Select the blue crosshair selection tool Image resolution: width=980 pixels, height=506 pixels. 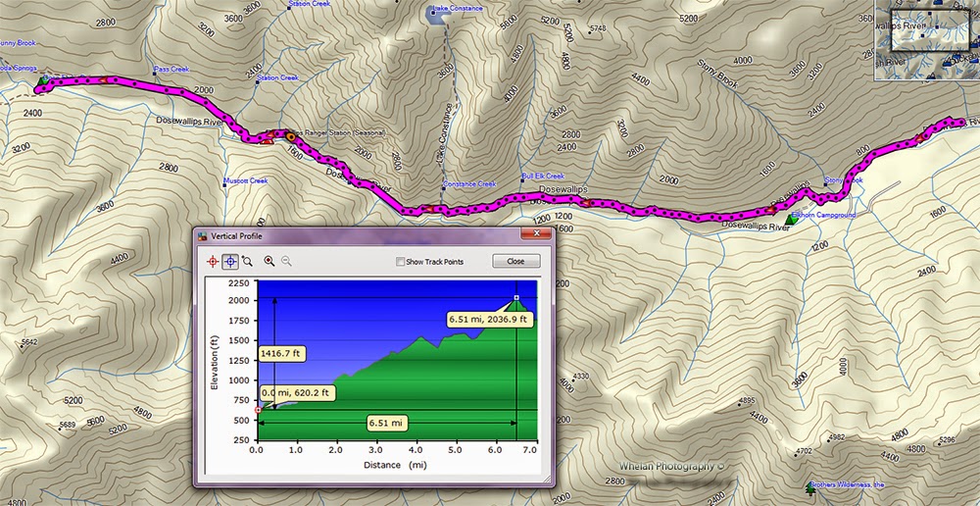pos(230,262)
